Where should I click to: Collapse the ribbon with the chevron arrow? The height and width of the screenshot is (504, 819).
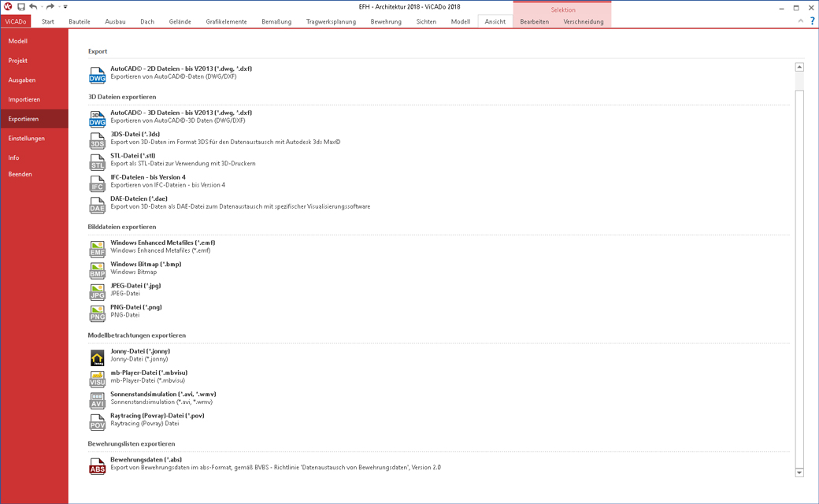click(801, 21)
